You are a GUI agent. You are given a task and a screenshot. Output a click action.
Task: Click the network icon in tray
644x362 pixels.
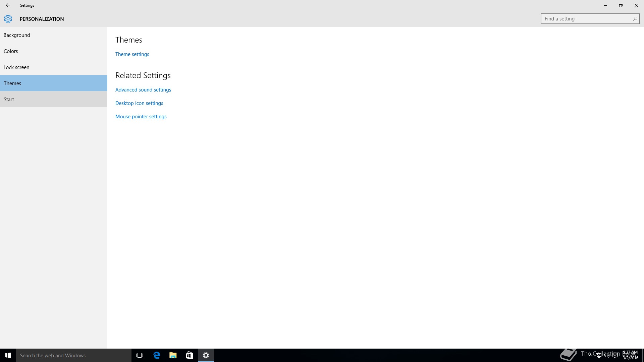click(x=598, y=355)
